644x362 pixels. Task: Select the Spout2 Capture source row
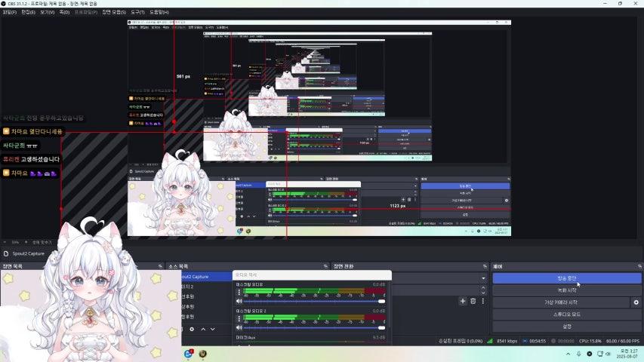(206, 277)
